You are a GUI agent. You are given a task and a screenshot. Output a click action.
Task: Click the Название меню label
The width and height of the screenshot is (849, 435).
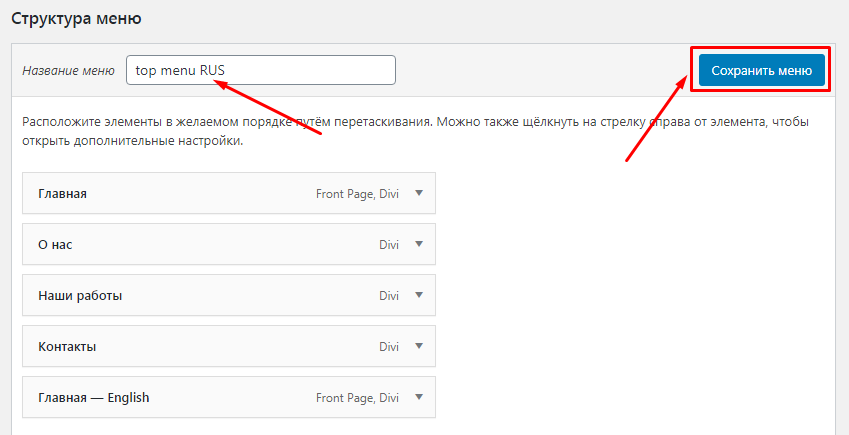point(68,70)
